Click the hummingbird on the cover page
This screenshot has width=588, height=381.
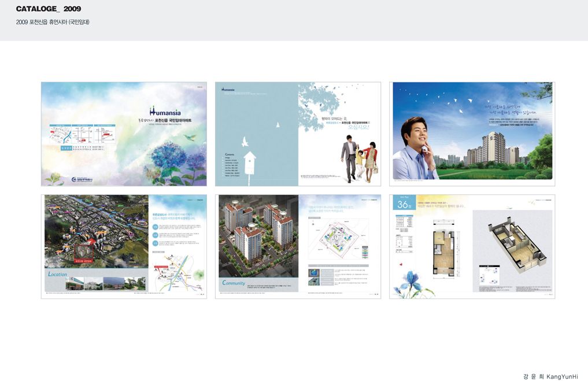[189, 138]
